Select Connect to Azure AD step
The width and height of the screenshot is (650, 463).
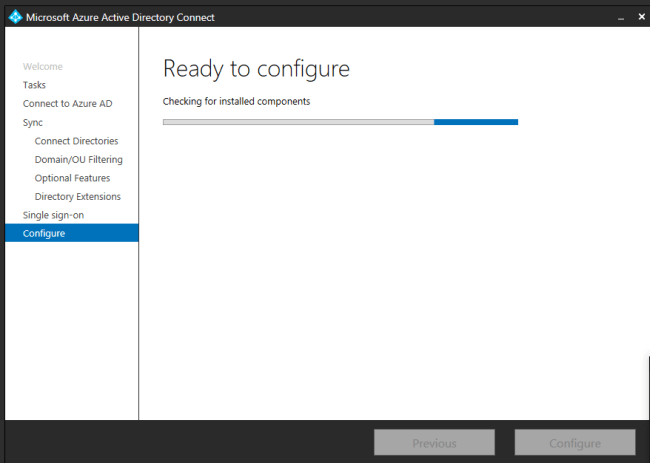tap(67, 104)
